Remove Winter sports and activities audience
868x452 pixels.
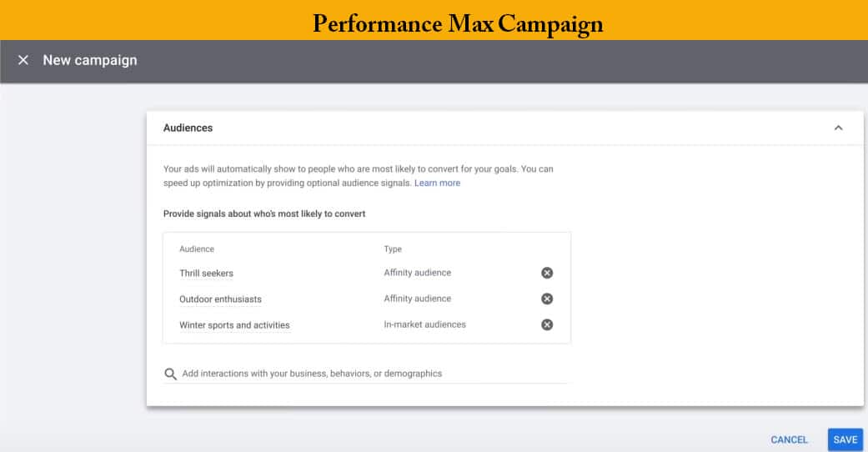547,324
